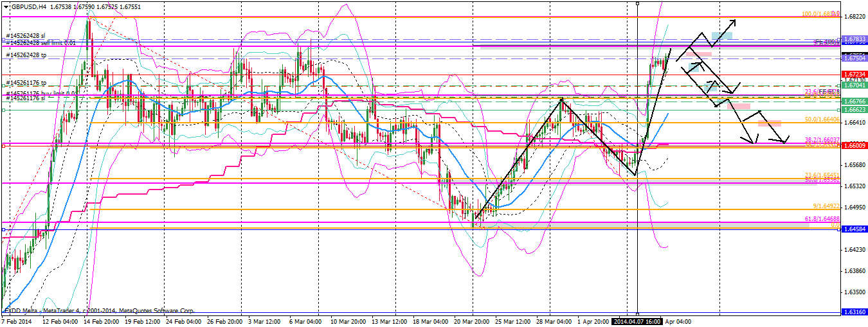Click the 1.68220 price scale value
Screen dimensions: 868x327
854,16
